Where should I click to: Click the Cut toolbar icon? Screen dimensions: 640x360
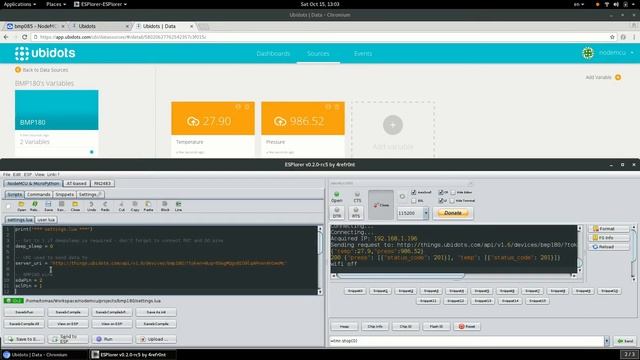tap(122, 206)
